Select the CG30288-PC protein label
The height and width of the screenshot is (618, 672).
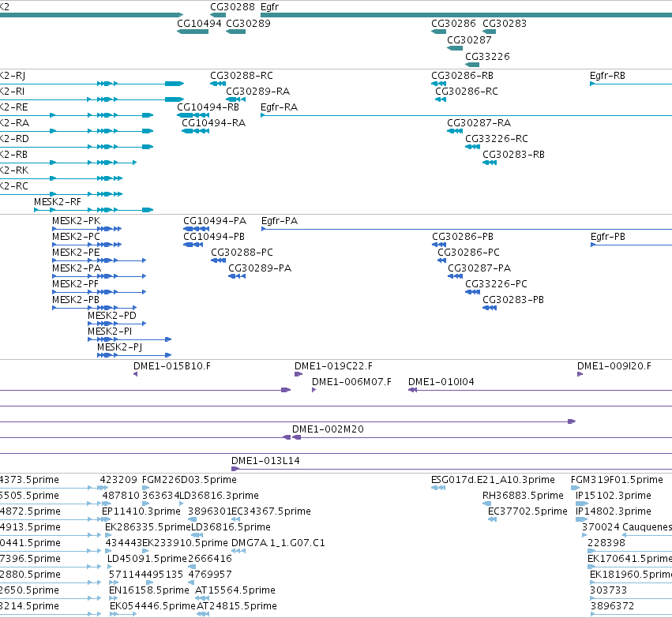tap(242, 253)
